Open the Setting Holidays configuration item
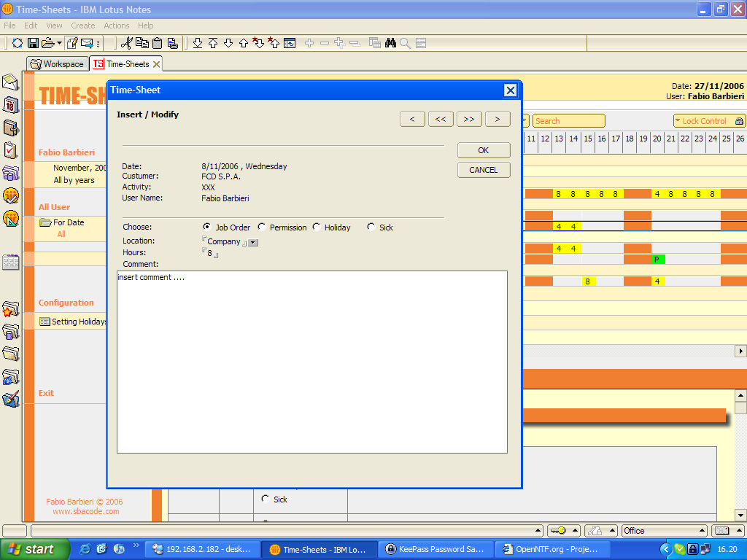747x560 pixels. (73, 322)
